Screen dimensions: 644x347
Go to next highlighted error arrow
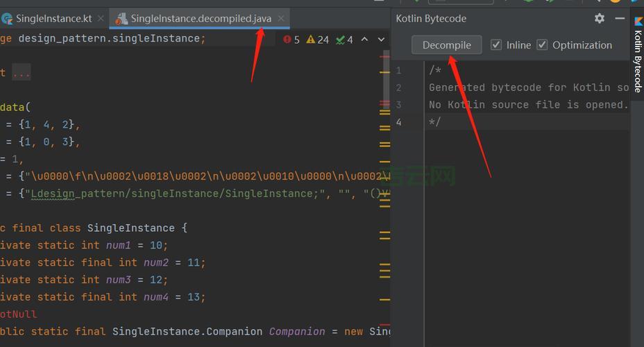click(x=381, y=40)
